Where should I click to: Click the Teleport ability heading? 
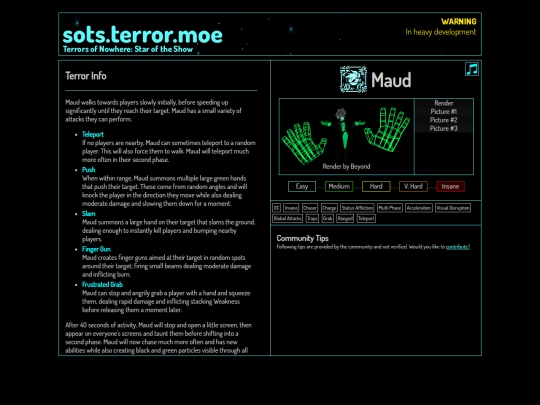pos(93,134)
